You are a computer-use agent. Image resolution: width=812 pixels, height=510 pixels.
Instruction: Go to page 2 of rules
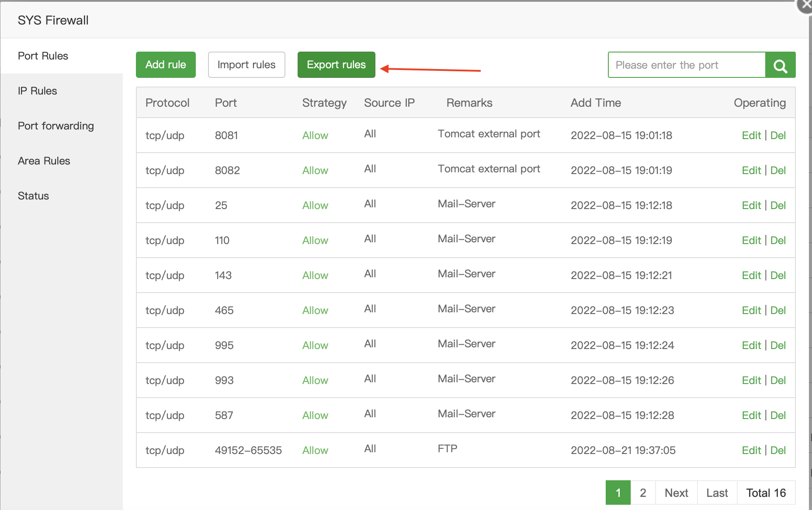pos(643,493)
